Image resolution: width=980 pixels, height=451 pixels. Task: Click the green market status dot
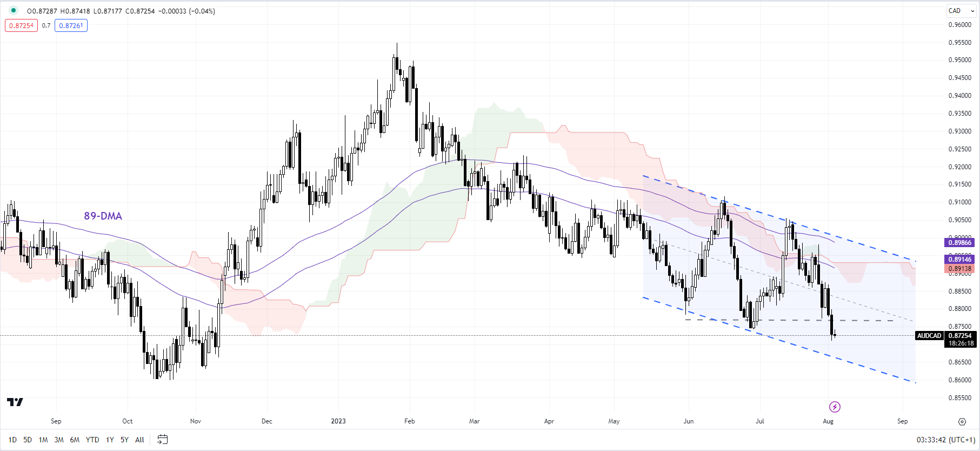pyautogui.click(x=14, y=10)
